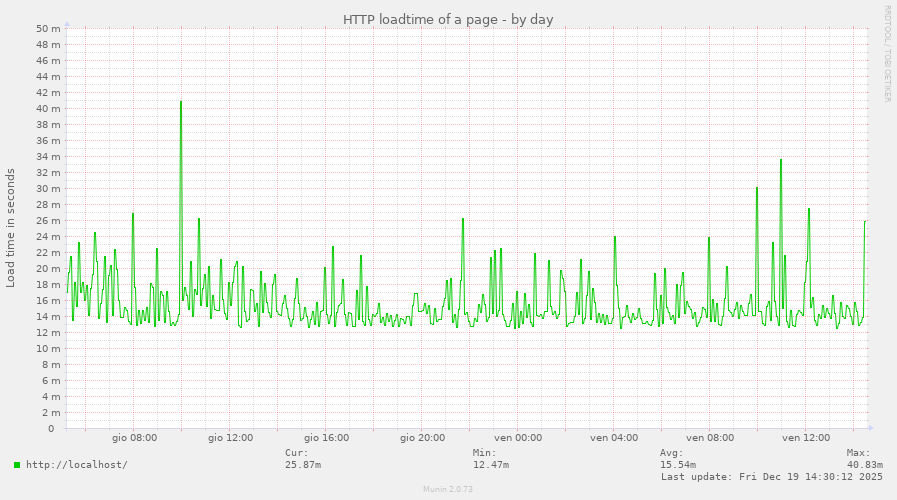
Task: Click the ven 08:00 time axis label
Action: (710, 438)
